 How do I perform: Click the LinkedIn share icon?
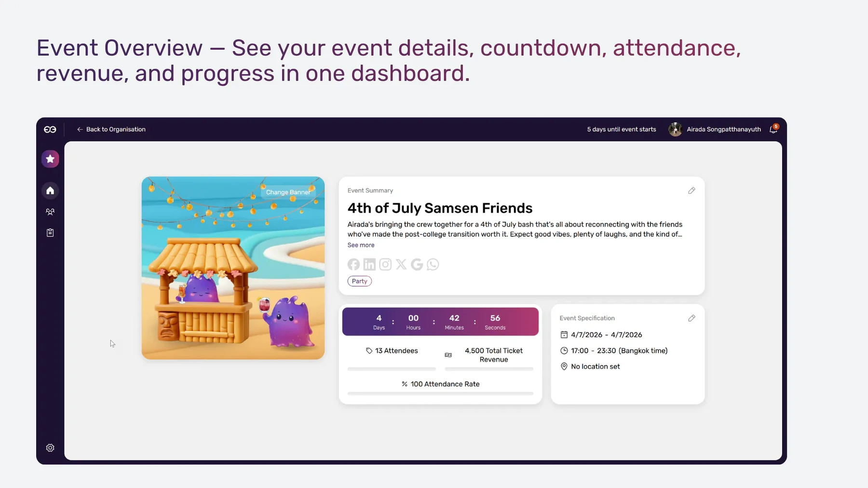pyautogui.click(x=369, y=264)
